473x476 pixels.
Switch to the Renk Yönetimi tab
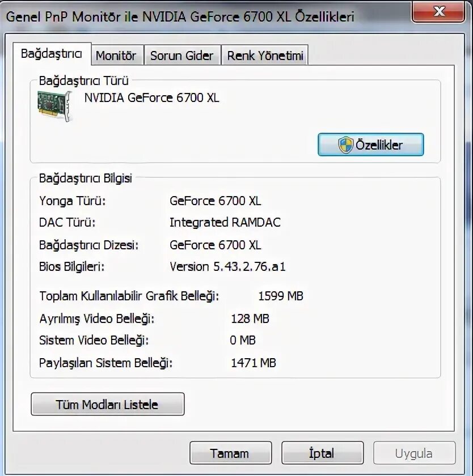265,56
